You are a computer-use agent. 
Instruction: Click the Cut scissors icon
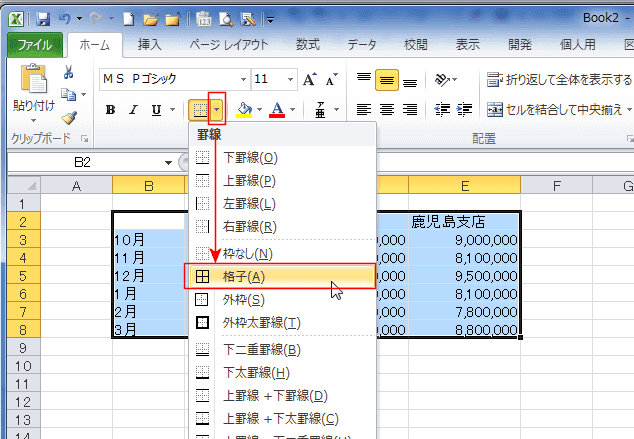pos(68,72)
